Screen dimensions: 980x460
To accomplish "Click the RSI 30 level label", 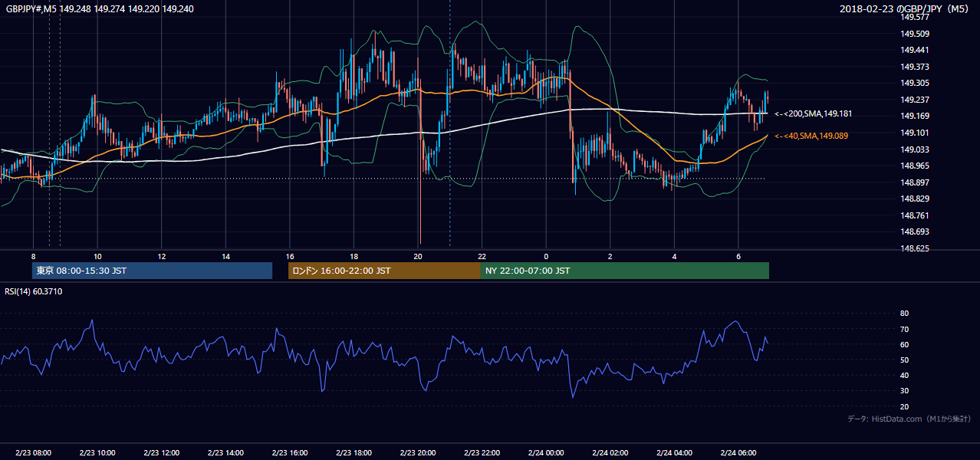I will [904, 391].
